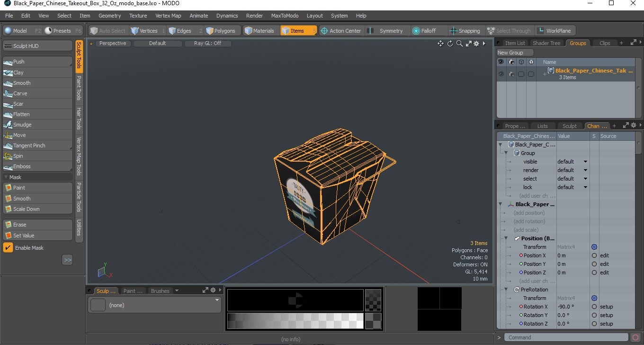Click the viewport pan arrows icon
This screenshot has height=345, width=644.
tap(440, 44)
